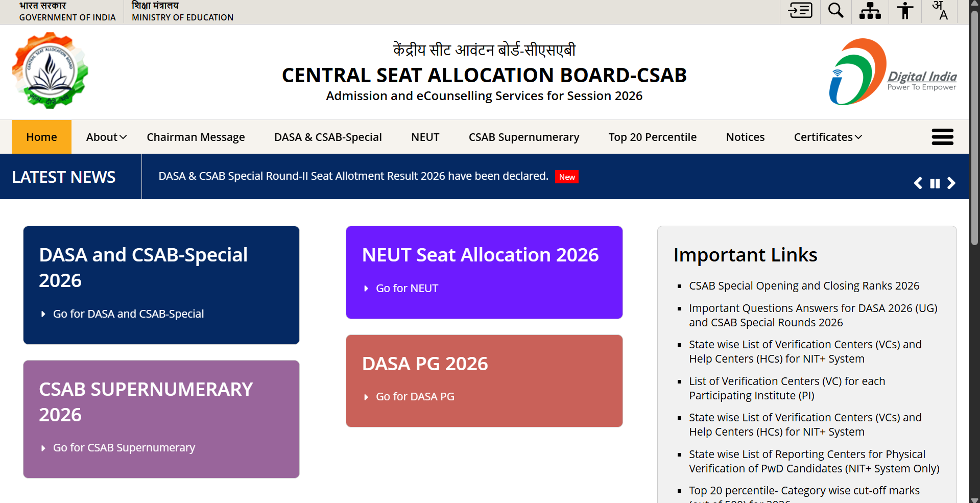Expand the About dropdown menu
Screen dimensions: 980x503
(106, 137)
